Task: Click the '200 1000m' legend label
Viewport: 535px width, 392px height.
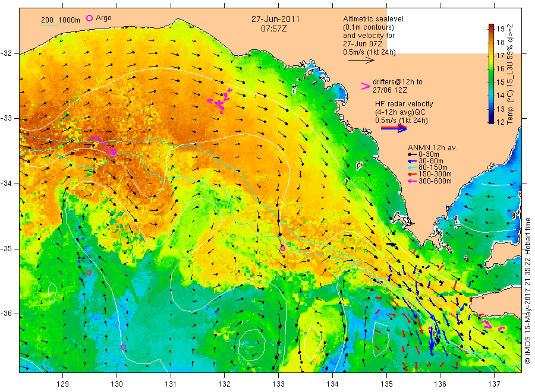Action: (x=61, y=20)
